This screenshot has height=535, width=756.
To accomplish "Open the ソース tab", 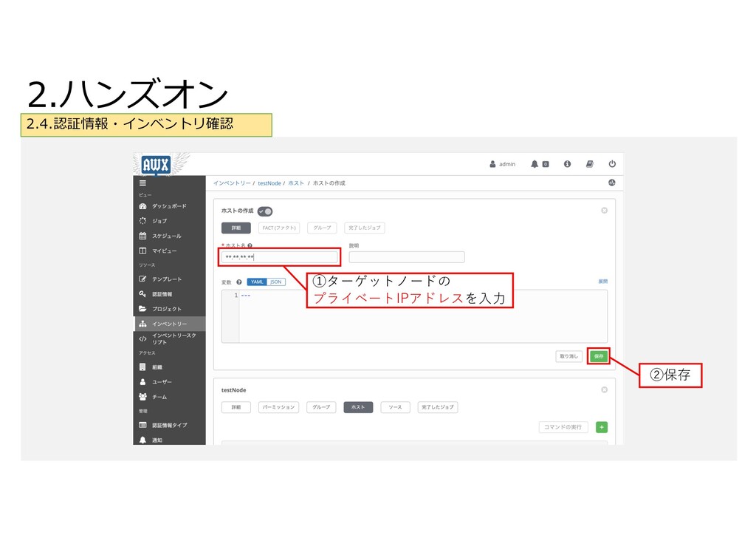I will tap(396, 407).
